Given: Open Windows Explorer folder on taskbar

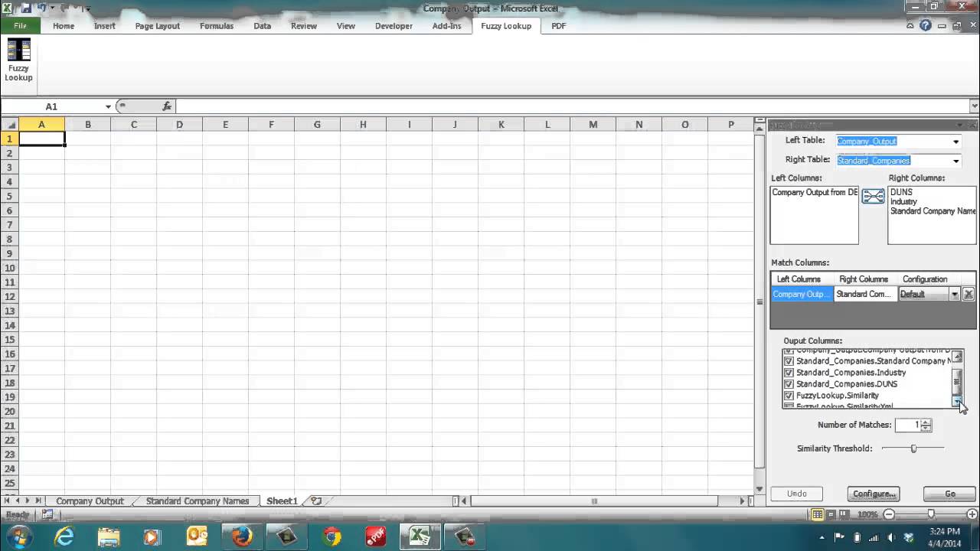Looking at the screenshot, I should click(108, 536).
